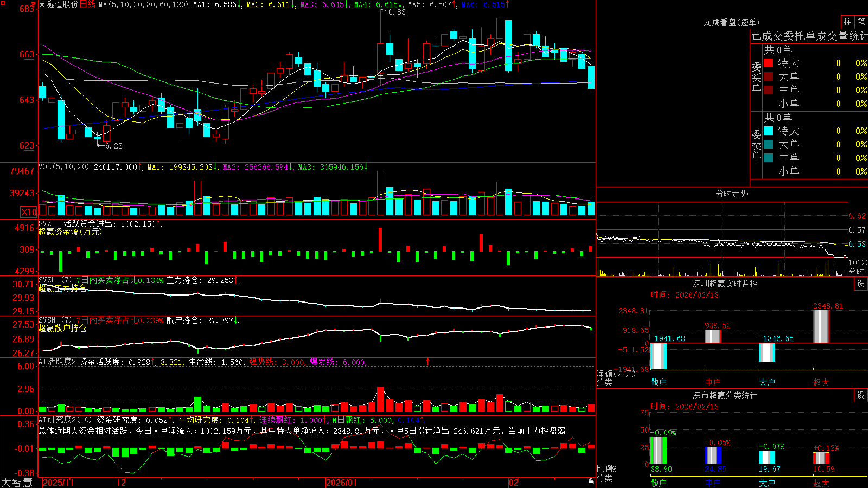This screenshot has height=488, width=868.
Task: Click the MA(5,10,20,30,60,120) indicator parameters
Action: (x=143, y=4)
